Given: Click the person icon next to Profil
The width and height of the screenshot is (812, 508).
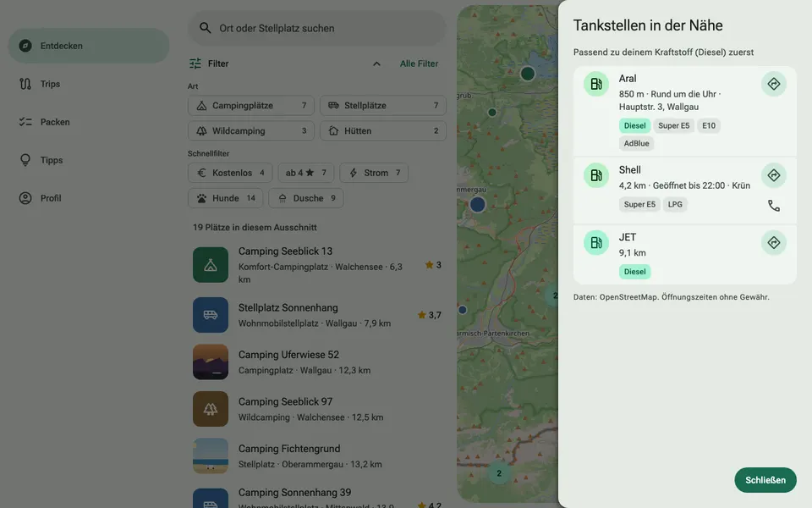Looking at the screenshot, I should [25, 198].
